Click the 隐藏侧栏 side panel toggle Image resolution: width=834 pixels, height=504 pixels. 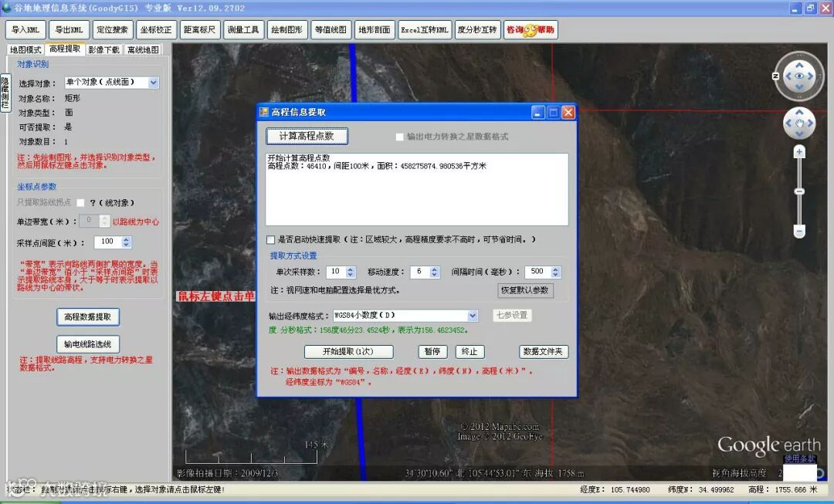pyautogui.click(x=5, y=92)
